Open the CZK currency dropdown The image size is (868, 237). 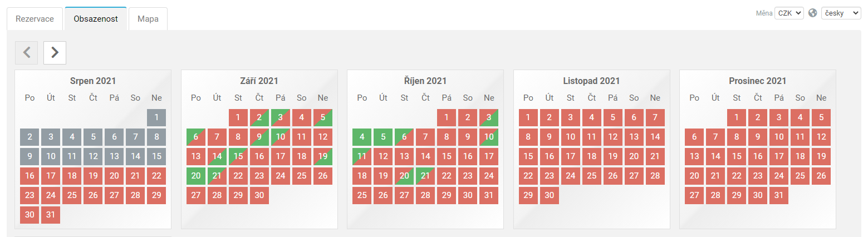click(789, 13)
